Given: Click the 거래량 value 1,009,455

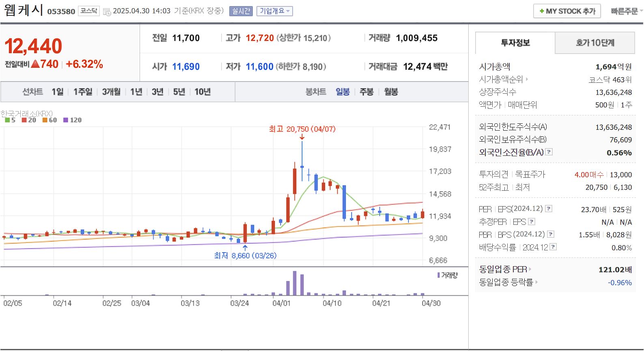Looking at the screenshot, I should 417,38.
